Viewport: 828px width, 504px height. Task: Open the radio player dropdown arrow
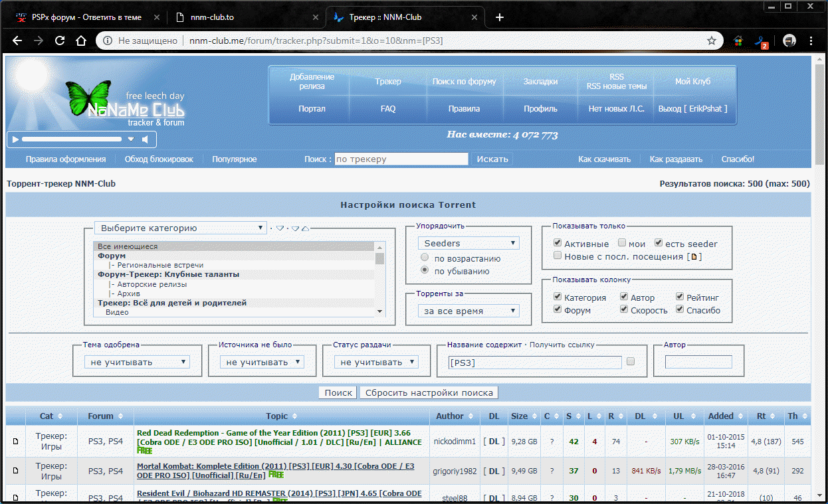[131, 139]
